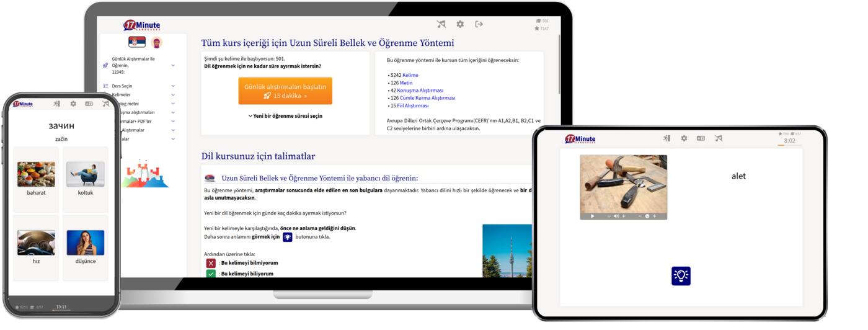
Task: Click the 13:13 timer on the phone
Action: click(x=61, y=306)
